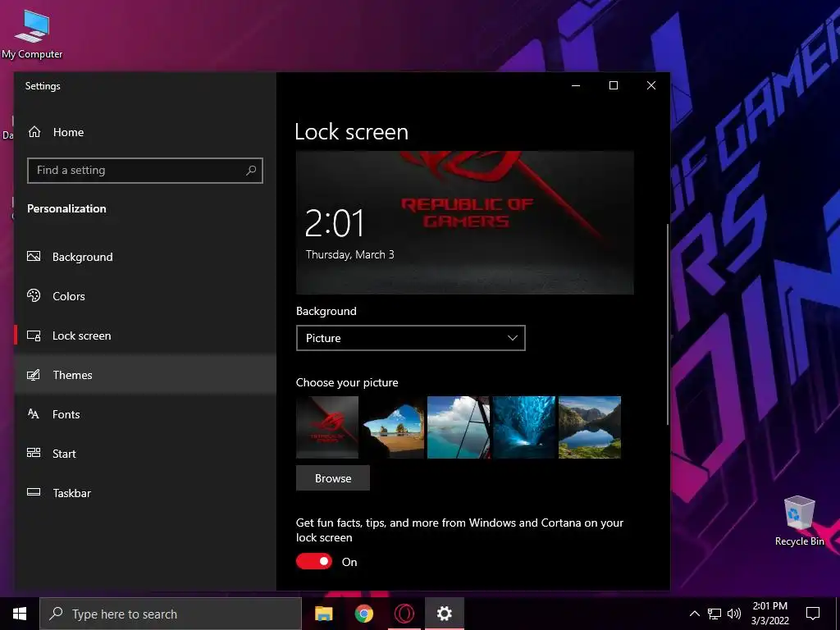Close the Settings window
Image resolution: width=840 pixels, height=630 pixels.
coord(651,85)
